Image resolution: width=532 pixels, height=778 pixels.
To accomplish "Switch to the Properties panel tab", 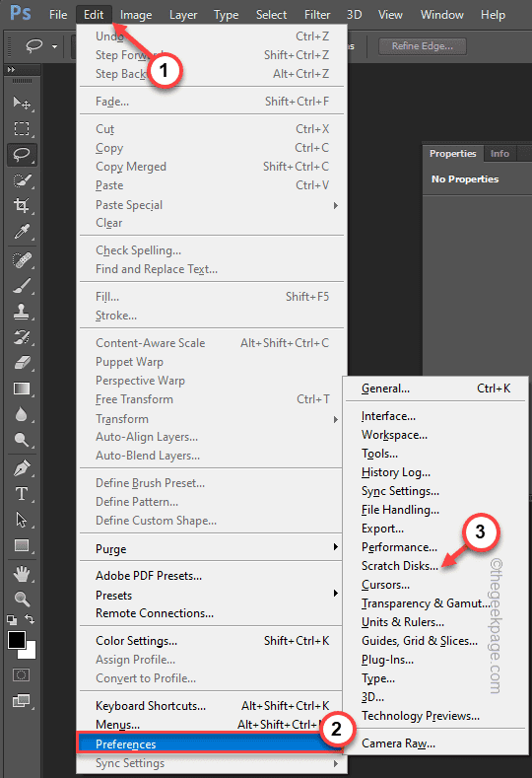I will point(452,153).
